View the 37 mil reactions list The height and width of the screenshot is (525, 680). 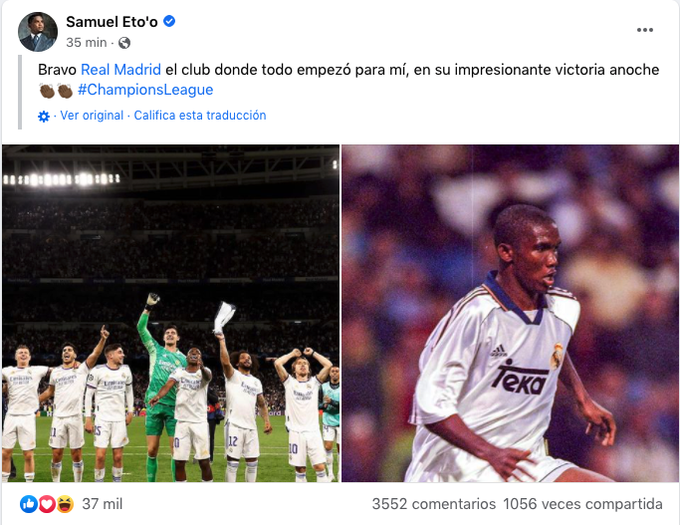pos(102,504)
